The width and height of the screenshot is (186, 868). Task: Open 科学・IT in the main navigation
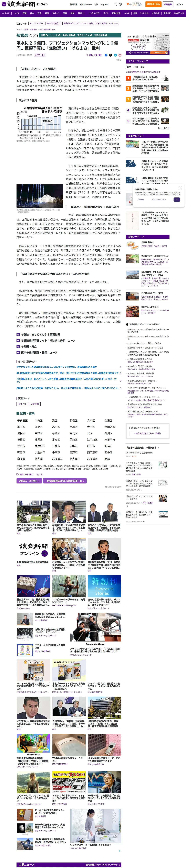(81, 13)
